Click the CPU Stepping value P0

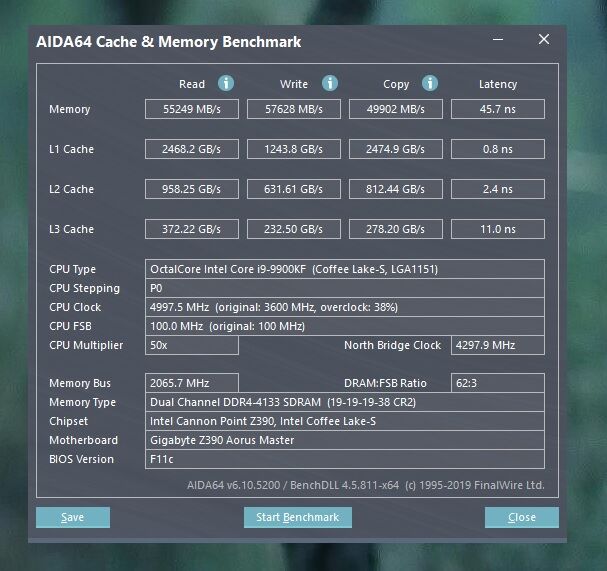tap(345, 288)
